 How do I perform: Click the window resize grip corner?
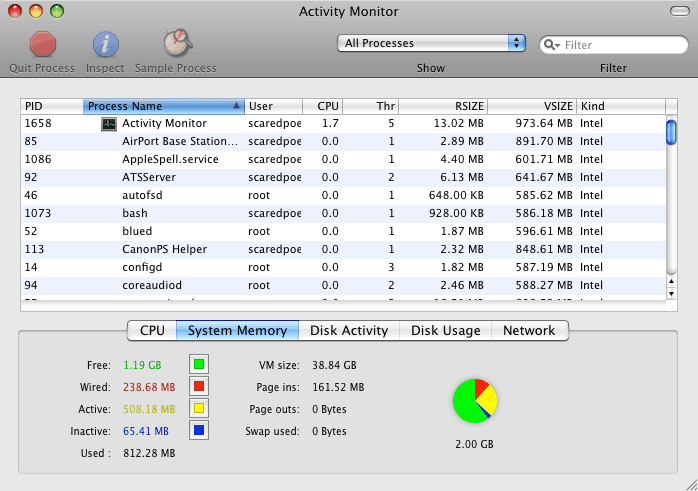click(x=691, y=485)
